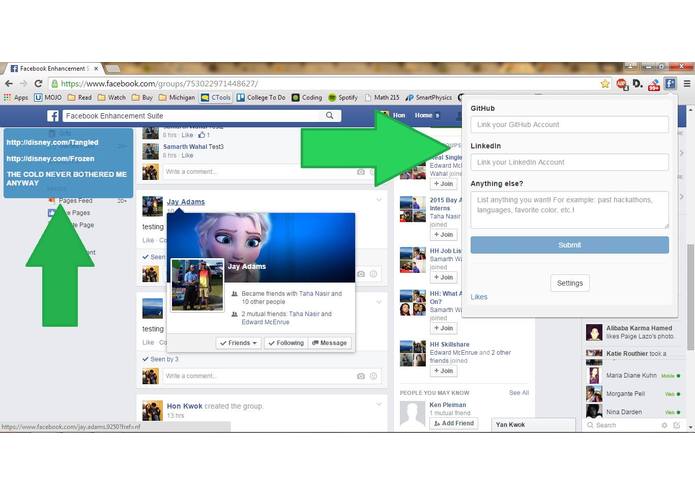Open chat settings gear icon
695x494 pixels.
tap(664, 425)
